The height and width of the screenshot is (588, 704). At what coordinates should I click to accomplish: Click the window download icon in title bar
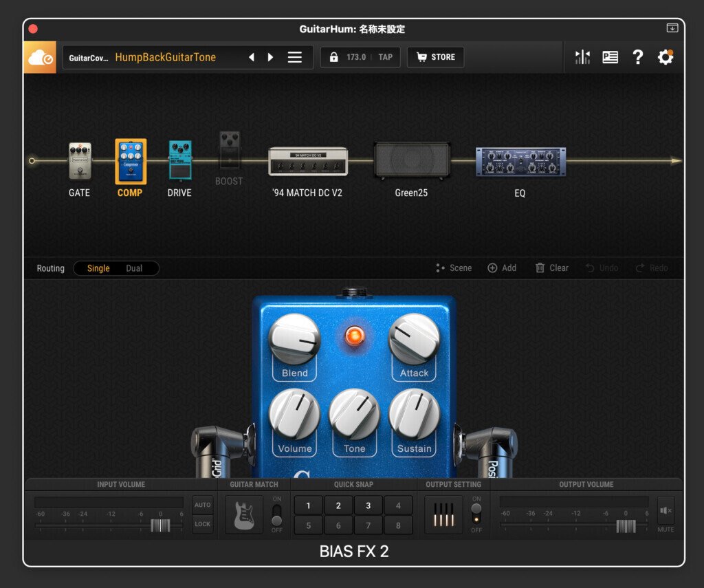(x=672, y=28)
